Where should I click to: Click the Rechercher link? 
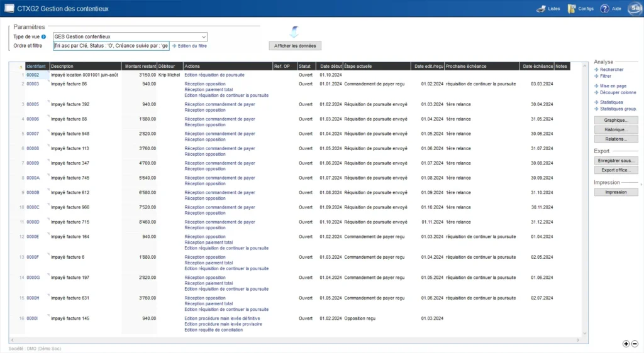point(611,70)
